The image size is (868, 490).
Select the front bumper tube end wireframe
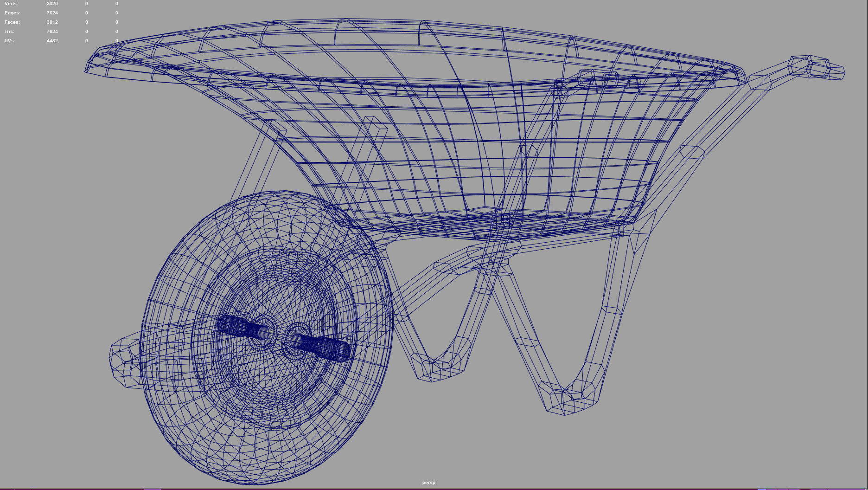[124, 363]
